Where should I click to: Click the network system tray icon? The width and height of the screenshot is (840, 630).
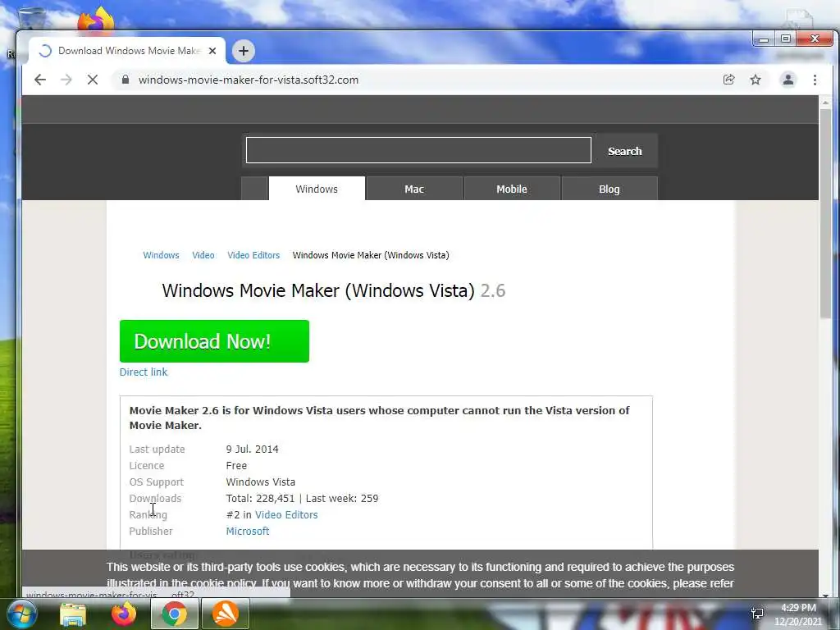[x=757, y=614]
